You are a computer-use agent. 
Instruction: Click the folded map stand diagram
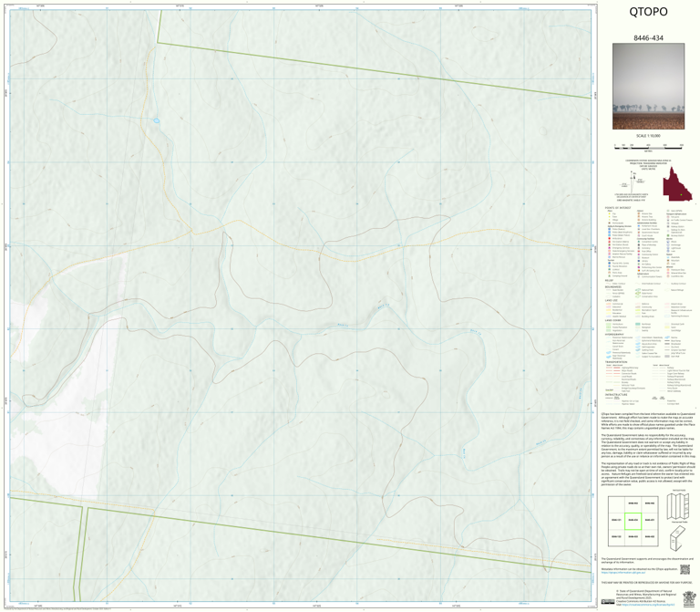coord(678,538)
